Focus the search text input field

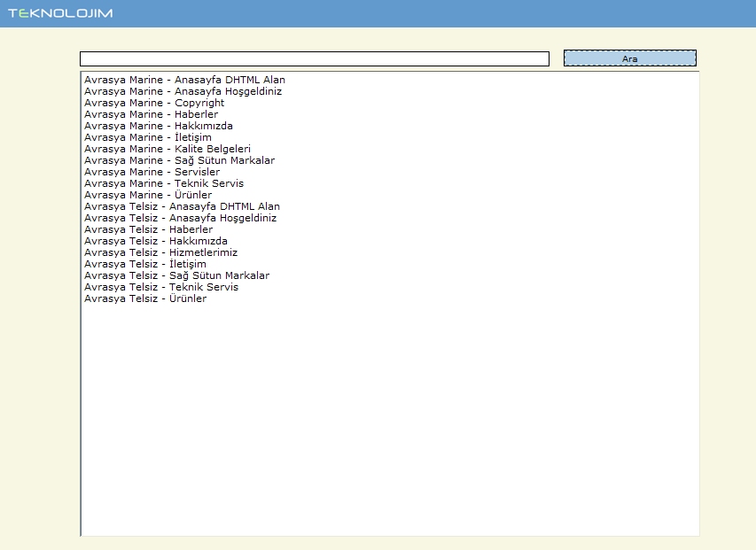click(x=315, y=58)
